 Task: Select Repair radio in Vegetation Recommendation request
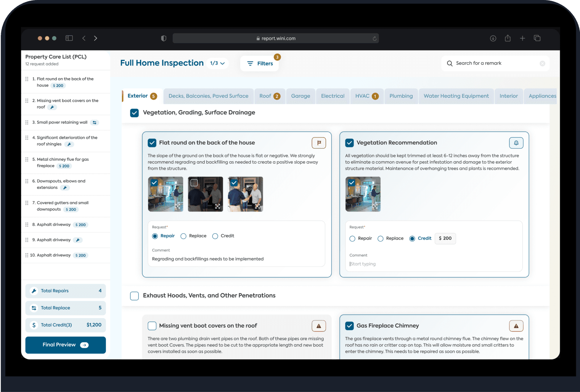(352, 239)
